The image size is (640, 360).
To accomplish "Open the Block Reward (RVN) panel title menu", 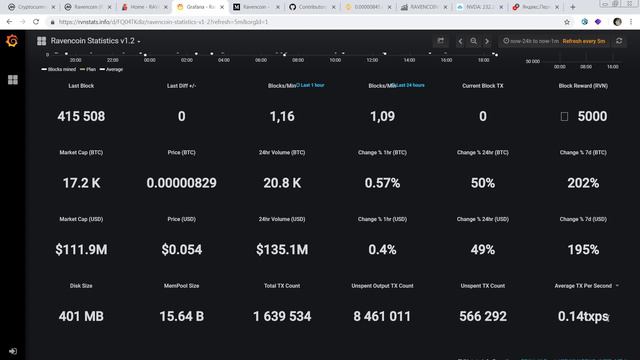I will [583, 86].
